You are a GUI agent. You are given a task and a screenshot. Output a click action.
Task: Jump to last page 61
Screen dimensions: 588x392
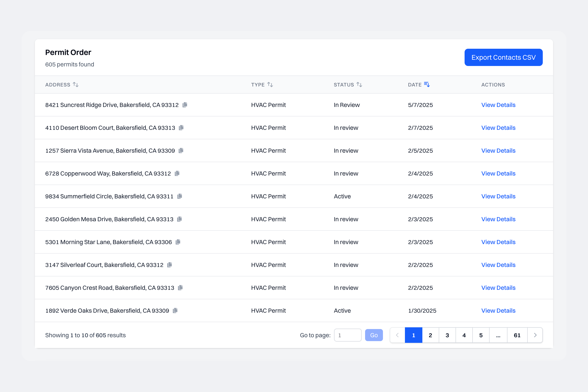(517, 335)
